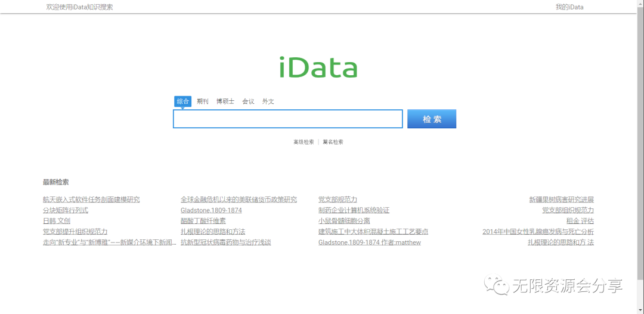The height and width of the screenshot is (314, 644).
Task: Open 我的iData account link
Action: (x=569, y=7)
